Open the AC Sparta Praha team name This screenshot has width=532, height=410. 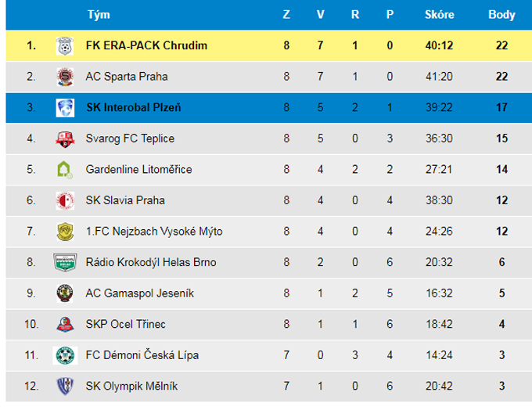[x=127, y=77]
